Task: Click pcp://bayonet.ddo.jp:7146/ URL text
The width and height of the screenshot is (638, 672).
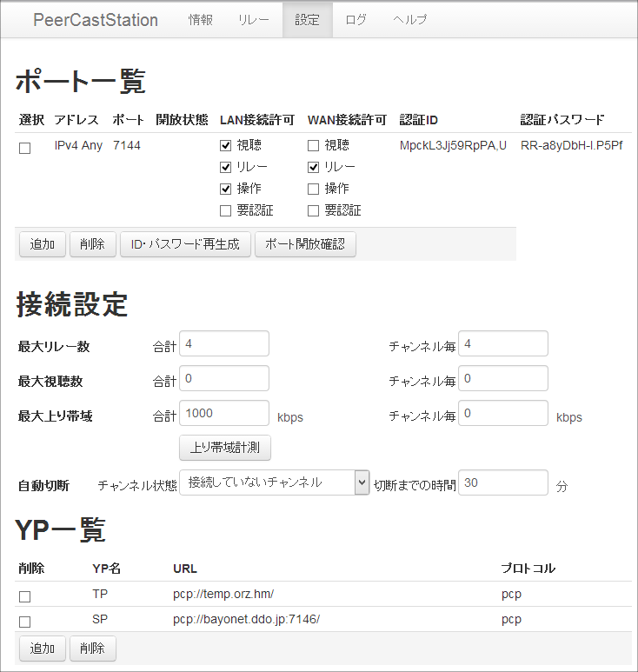Action: point(246,619)
